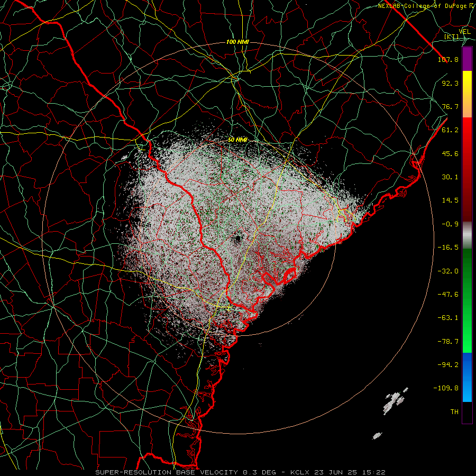Viewport: 476px width, 476px height.
Task: Select the -63.1 legend value
Action: 448,318
